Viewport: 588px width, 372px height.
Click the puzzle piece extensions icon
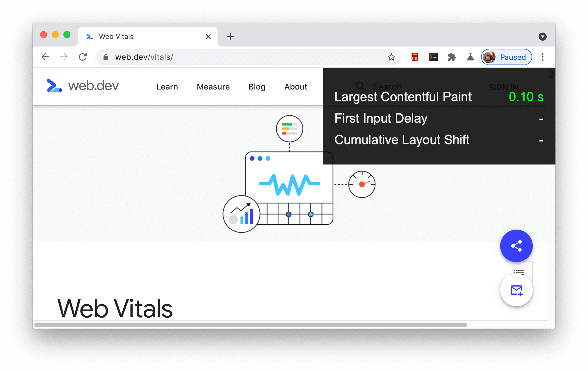[x=452, y=57]
